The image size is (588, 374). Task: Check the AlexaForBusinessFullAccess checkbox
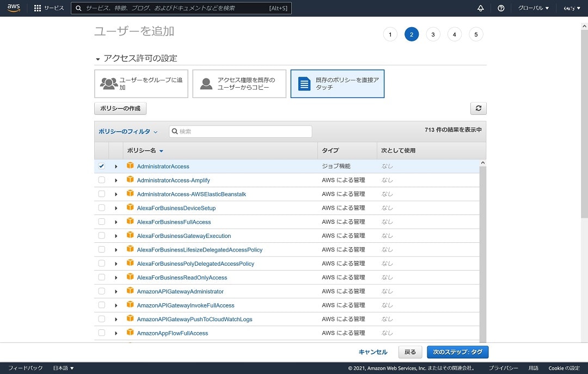(x=102, y=222)
